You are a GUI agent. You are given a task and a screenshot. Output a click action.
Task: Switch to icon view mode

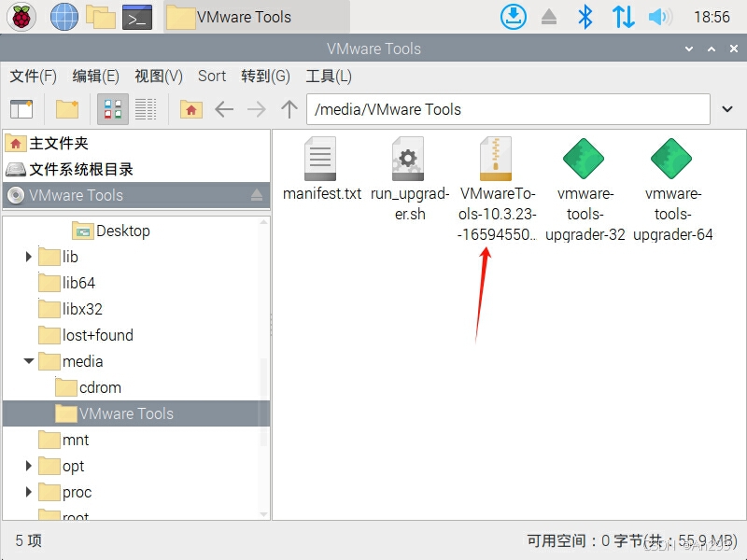coord(113,109)
